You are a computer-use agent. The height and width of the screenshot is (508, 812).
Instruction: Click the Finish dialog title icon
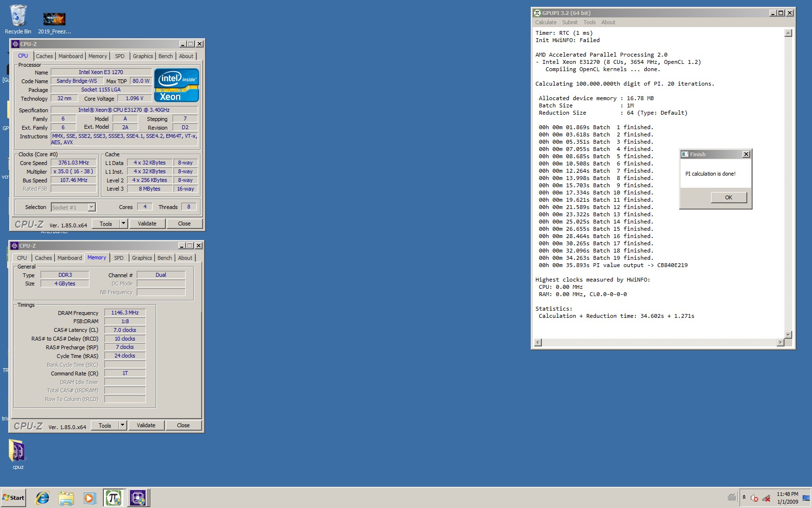pyautogui.click(x=685, y=154)
